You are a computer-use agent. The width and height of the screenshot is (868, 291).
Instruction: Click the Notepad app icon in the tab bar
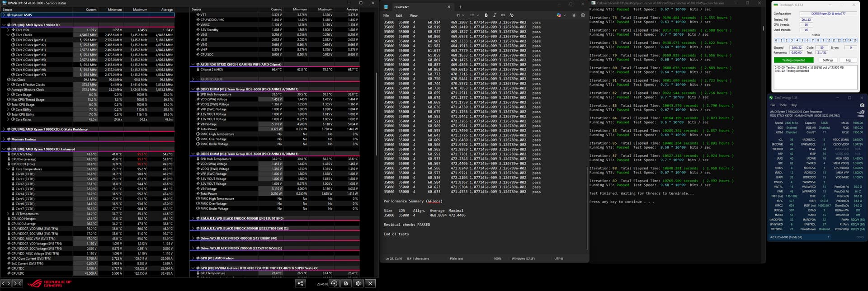(x=386, y=7)
